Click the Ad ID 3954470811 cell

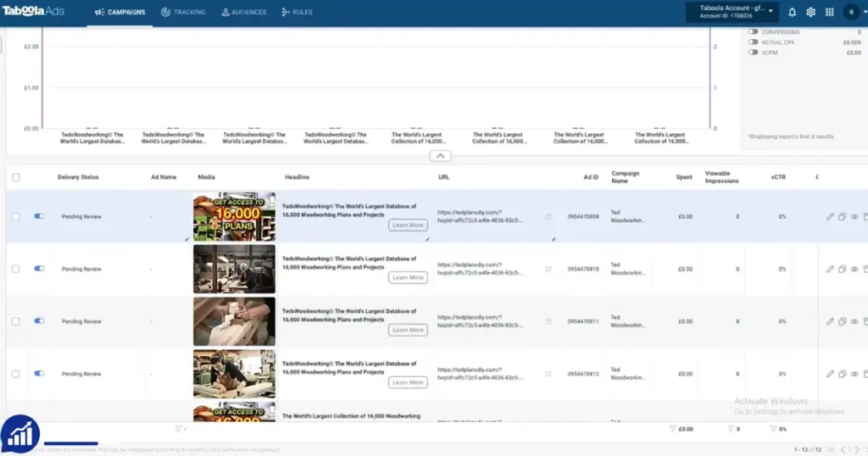coord(583,321)
